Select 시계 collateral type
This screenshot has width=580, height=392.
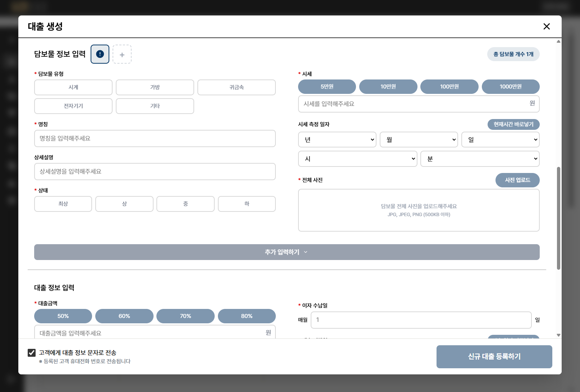[x=73, y=87]
